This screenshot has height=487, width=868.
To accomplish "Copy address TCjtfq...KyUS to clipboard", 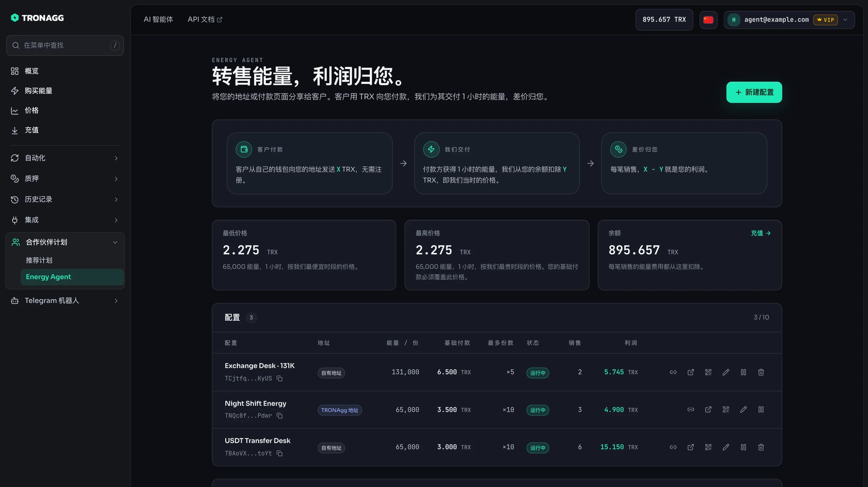I will coord(280,378).
